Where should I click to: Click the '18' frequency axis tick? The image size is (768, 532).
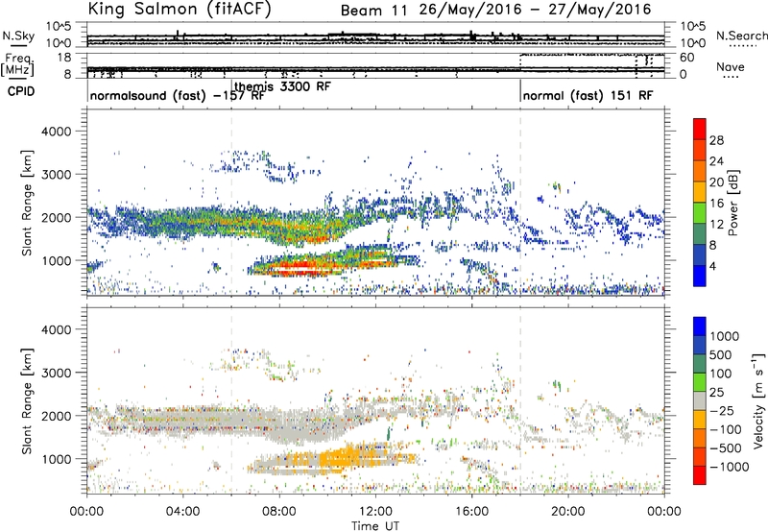pyautogui.click(x=64, y=58)
